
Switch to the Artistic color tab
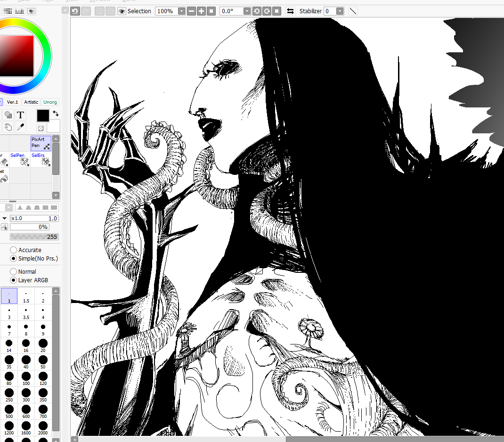point(31,102)
